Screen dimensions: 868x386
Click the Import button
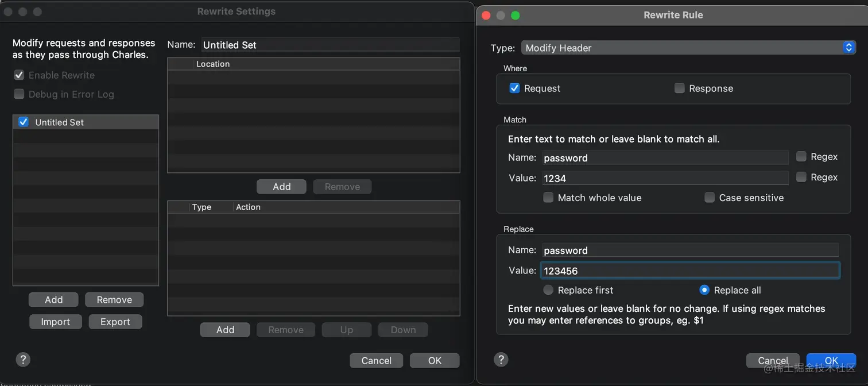(x=56, y=322)
